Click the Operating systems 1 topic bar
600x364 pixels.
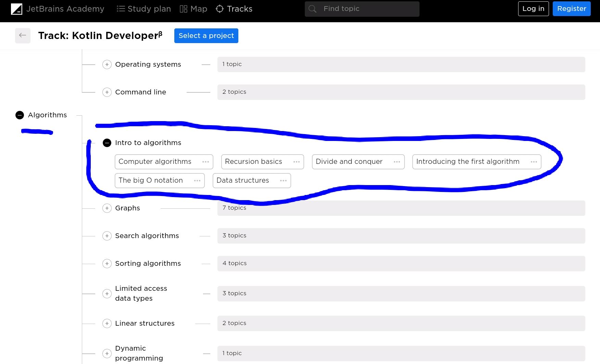401,65
